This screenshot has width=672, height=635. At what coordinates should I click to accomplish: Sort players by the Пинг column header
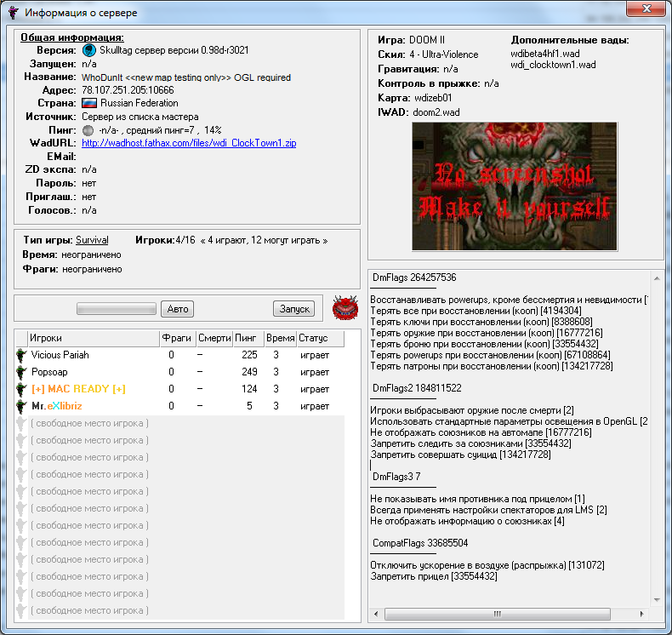click(247, 338)
